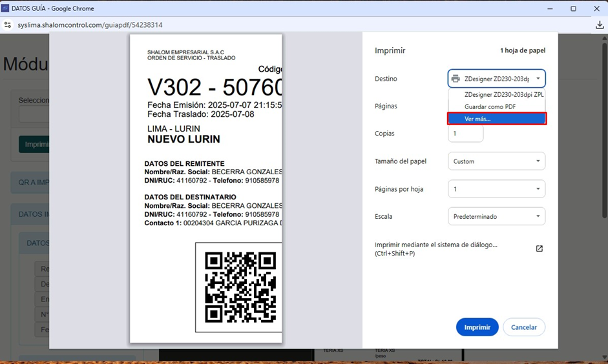608x364 pixels.
Task: Maximize the Chrome window
Action: tap(573, 8)
